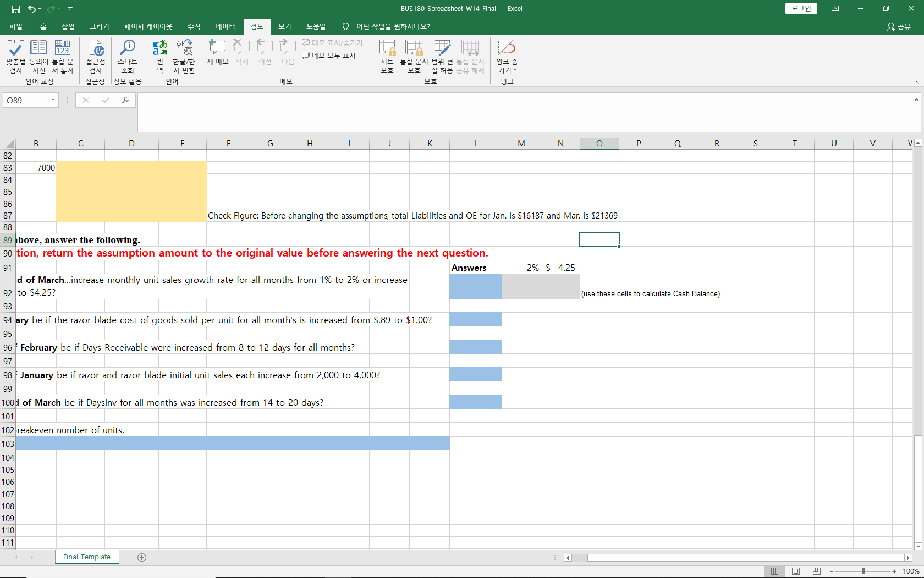Open the Quick Access Toolbar customize menu
The image size is (924, 578).
[70, 9]
